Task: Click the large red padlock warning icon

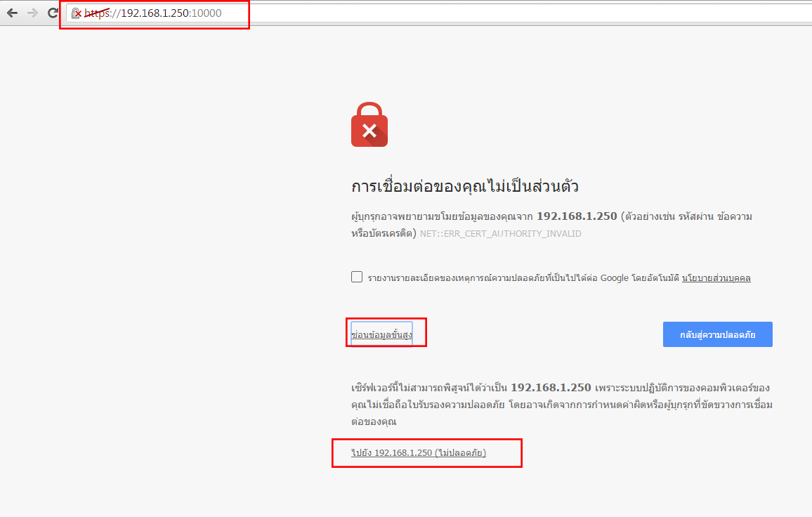Action: click(x=369, y=124)
